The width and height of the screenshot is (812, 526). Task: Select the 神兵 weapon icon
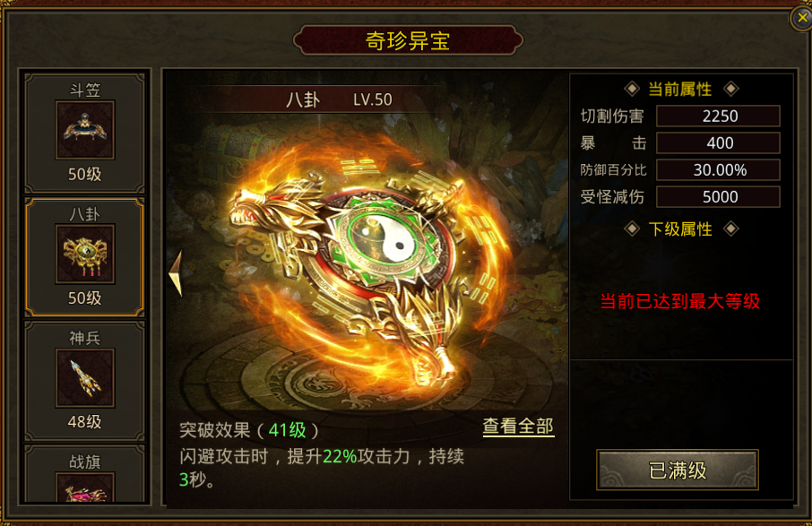pos(85,378)
